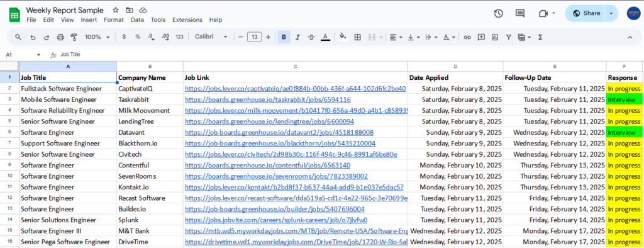Click the redo arrow
644x248 pixels.
pos(47,37)
